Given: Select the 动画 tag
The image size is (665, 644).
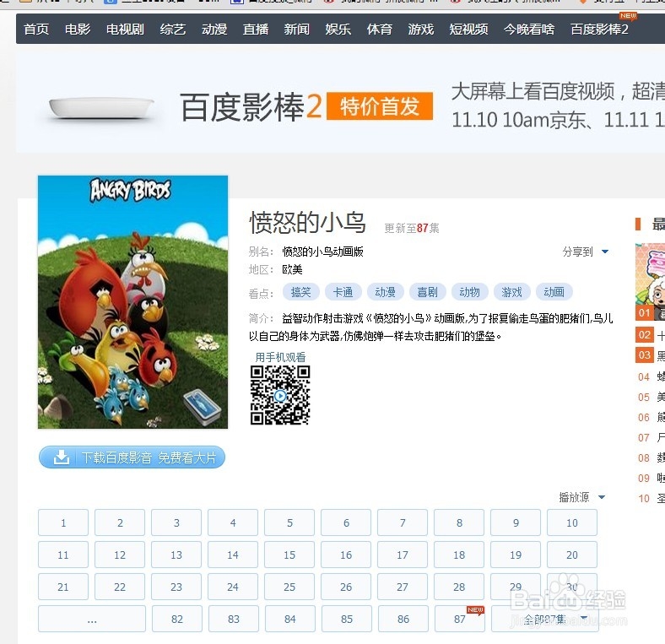Looking at the screenshot, I should pyautogui.click(x=554, y=292).
